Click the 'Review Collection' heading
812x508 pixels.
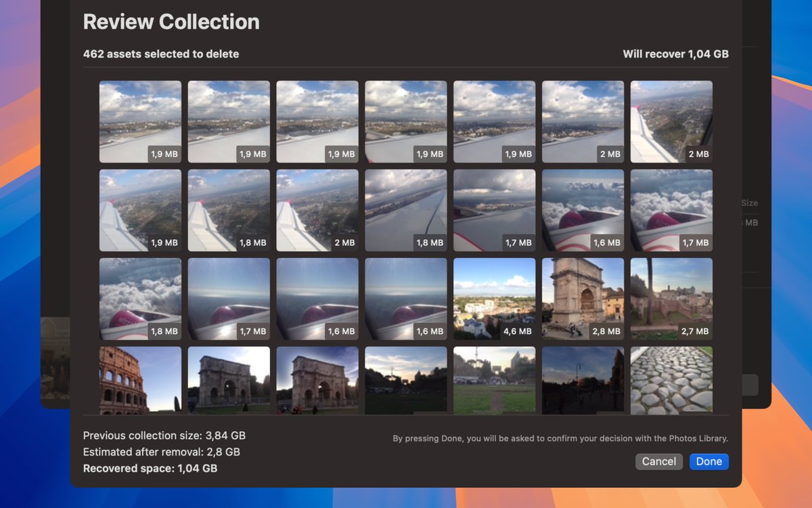pos(171,22)
